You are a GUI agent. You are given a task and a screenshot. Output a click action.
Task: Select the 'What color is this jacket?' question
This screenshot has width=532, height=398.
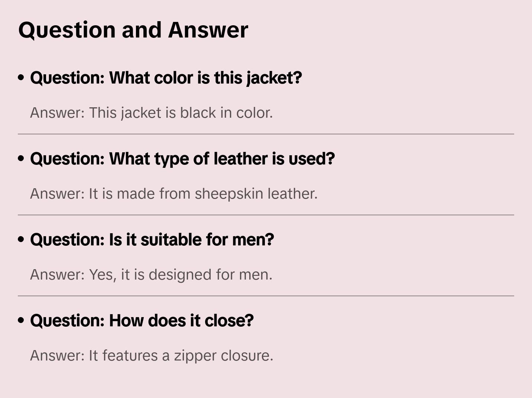click(x=166, y=78)
